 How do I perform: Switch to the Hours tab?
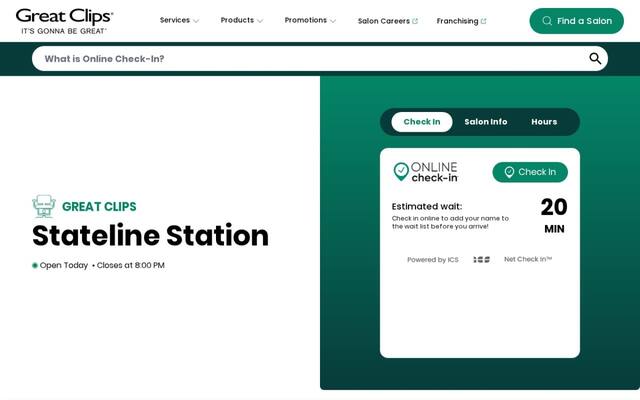[544, 122]
